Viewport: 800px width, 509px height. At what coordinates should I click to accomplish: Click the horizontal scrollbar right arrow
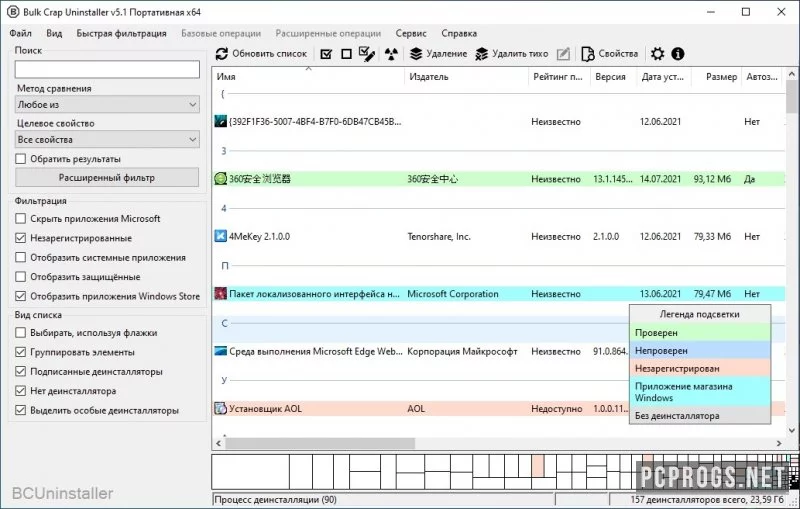point(779,443)
